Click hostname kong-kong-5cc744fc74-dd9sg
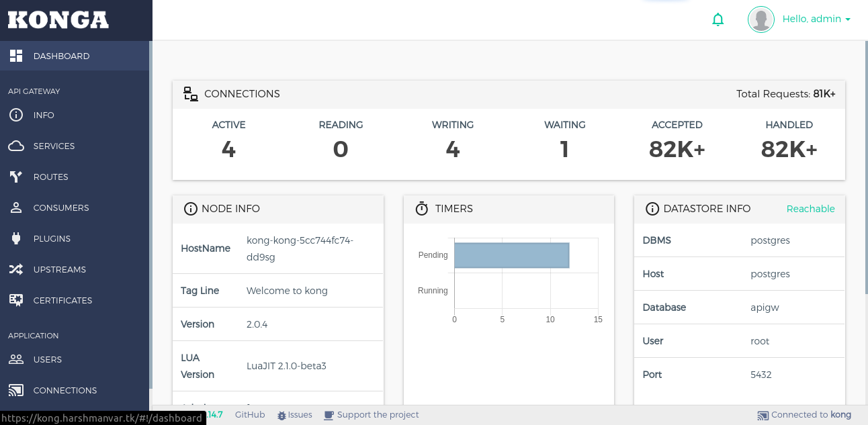Viewport: 868px width, 425px height. click(x=300, y=248)
